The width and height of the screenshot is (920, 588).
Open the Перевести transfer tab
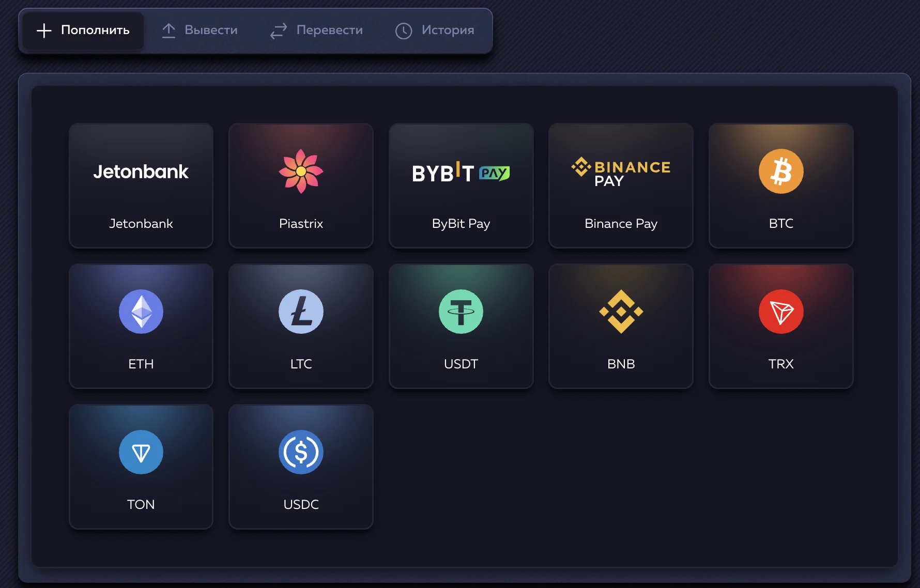pyautogui.click(x=316, y=30)
